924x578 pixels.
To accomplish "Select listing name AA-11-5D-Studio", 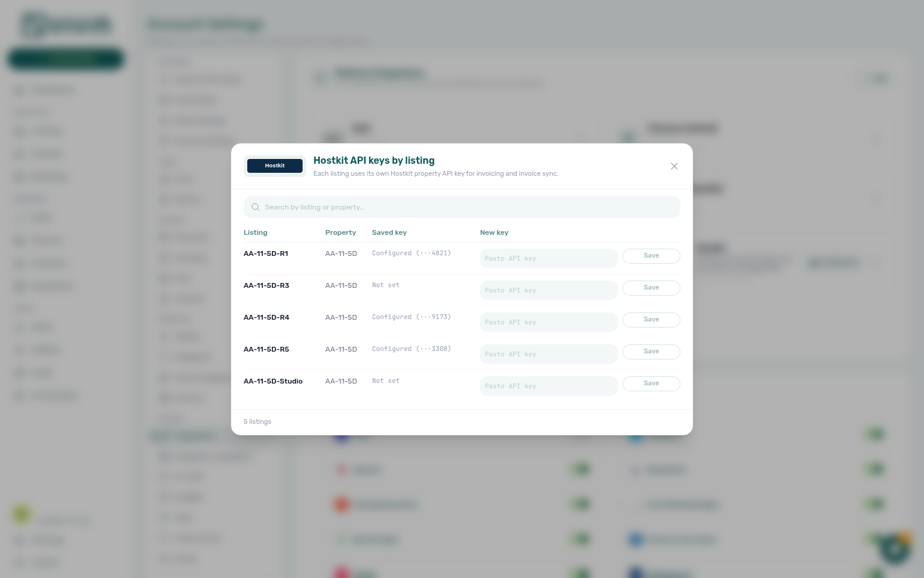I will (x=273, y=381).
